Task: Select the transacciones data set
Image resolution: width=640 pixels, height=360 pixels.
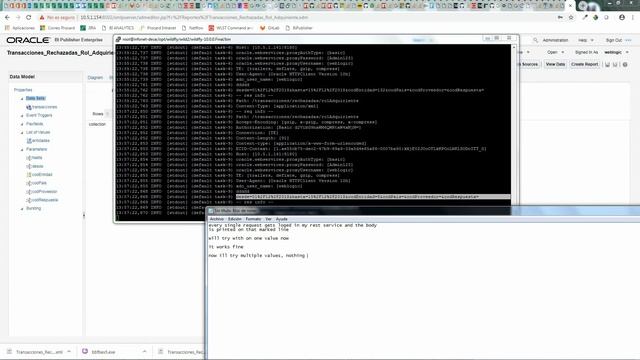Action: [x=42, y=107]
